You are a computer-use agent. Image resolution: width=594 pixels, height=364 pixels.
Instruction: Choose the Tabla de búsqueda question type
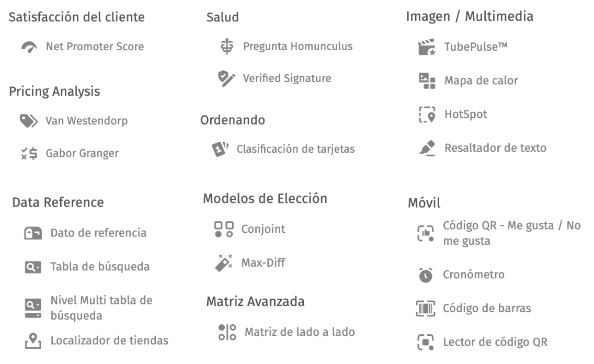point(87,267)
